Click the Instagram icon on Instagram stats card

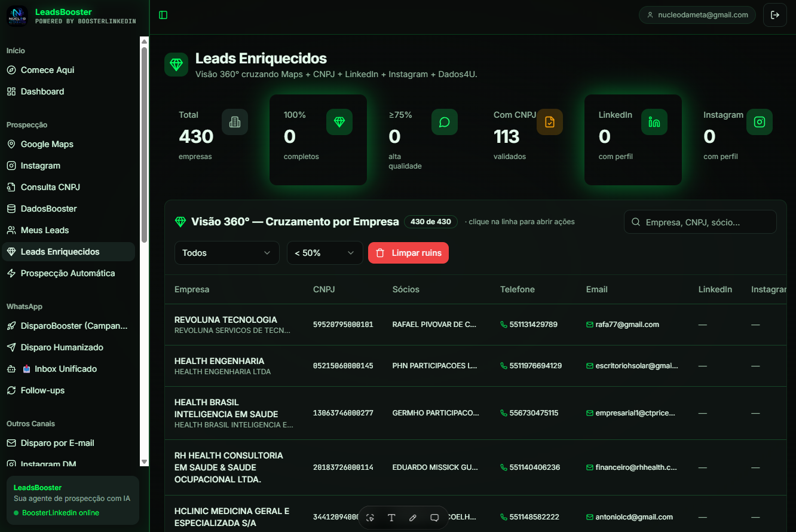point(760,122)
